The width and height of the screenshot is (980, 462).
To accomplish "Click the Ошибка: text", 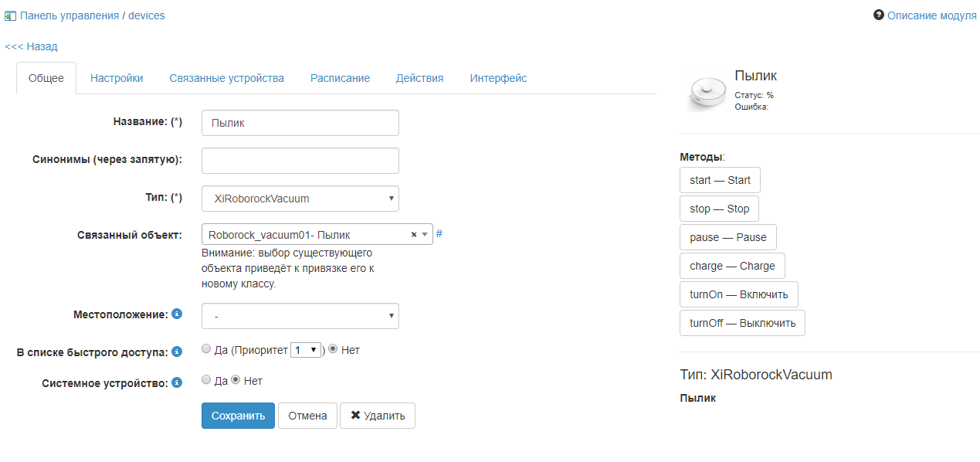I will point(751,107).
